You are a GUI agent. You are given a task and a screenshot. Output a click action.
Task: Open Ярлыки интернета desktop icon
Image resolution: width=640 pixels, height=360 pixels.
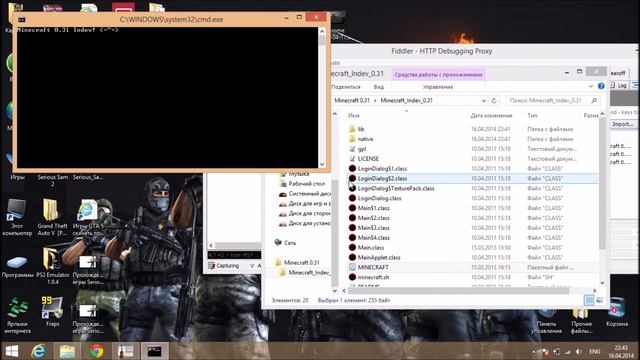click(x=17, y=316)
